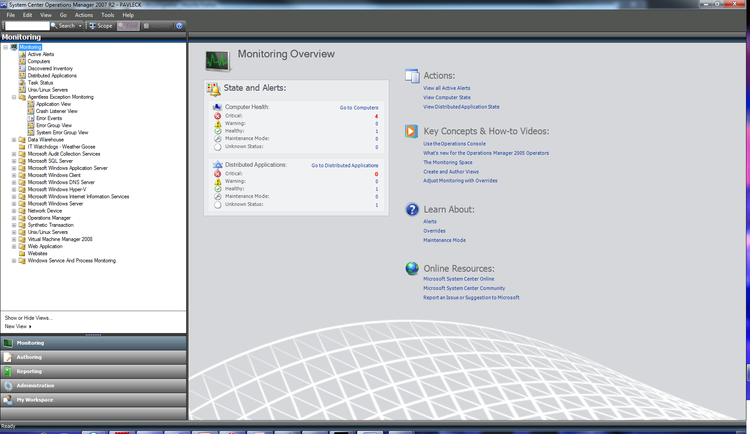Switch to the Reporting workspace
750x434 pixels.
29,371
